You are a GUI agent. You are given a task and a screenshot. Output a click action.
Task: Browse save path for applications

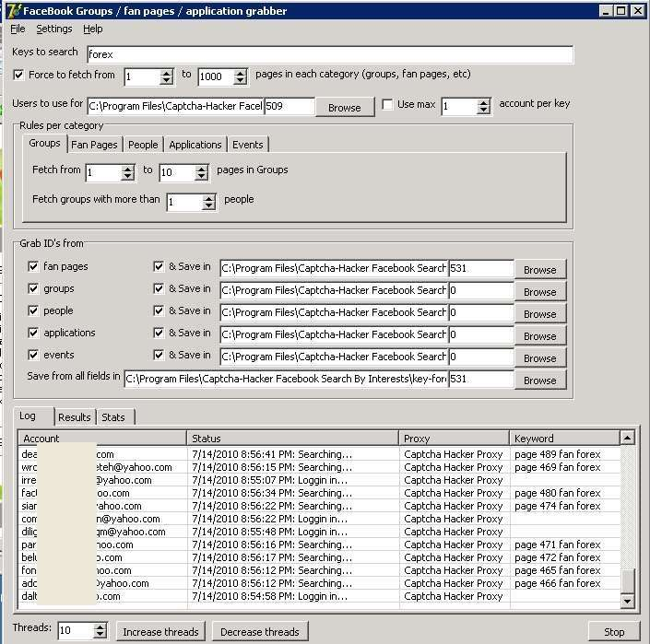pyautogui.click(x=540, y=336)
